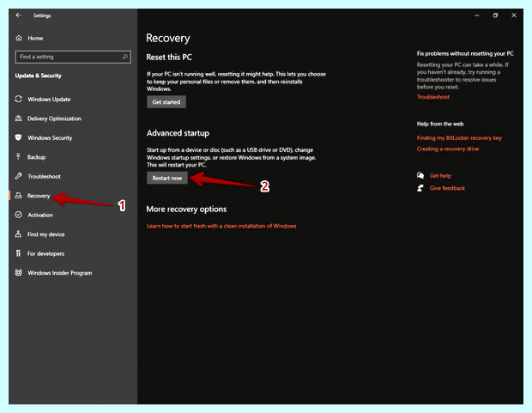Close the Settings window

(x=514, y=15)
